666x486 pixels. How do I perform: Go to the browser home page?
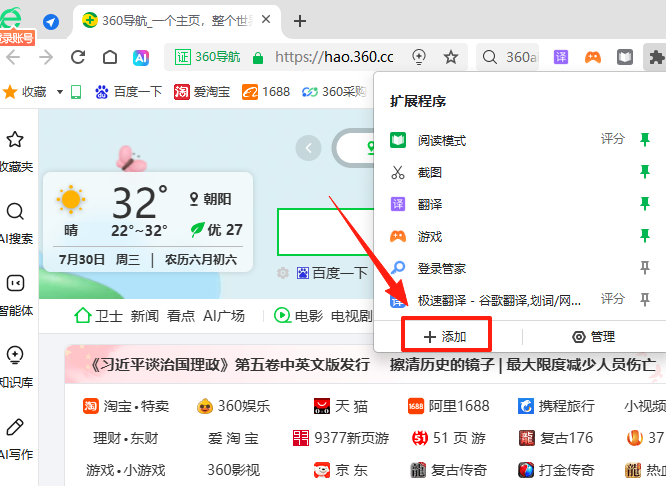110,57
